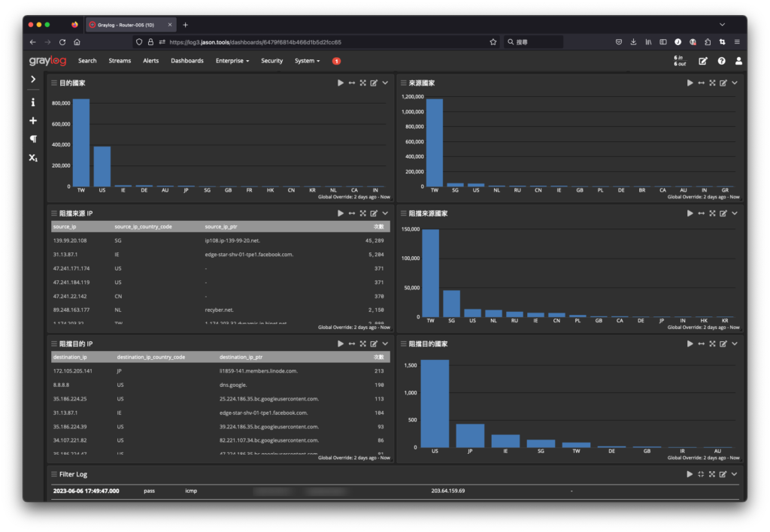Image resolution: width=770 pixels, height=532 pixels.
Task: Fullscreen the 阻擋來源國家 widget
Action: (713, 213)
